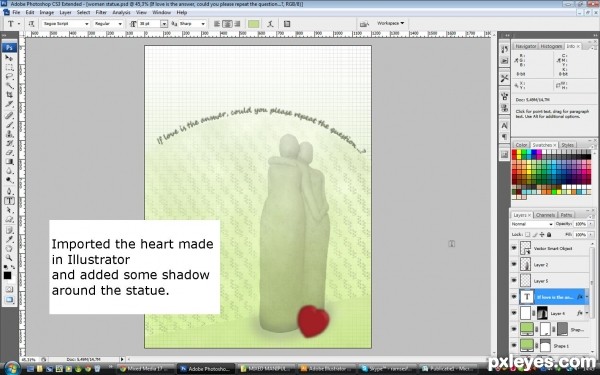Select Layer 2 thumbnail
The height and width of the screenshot is (375, 600).
525,264
